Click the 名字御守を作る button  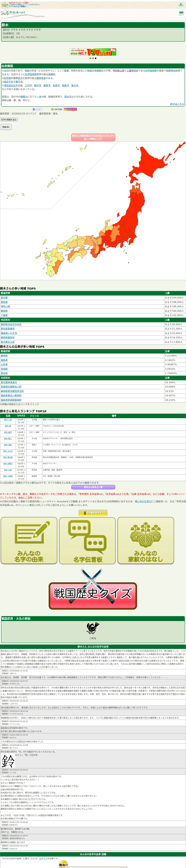pos(93,513)
